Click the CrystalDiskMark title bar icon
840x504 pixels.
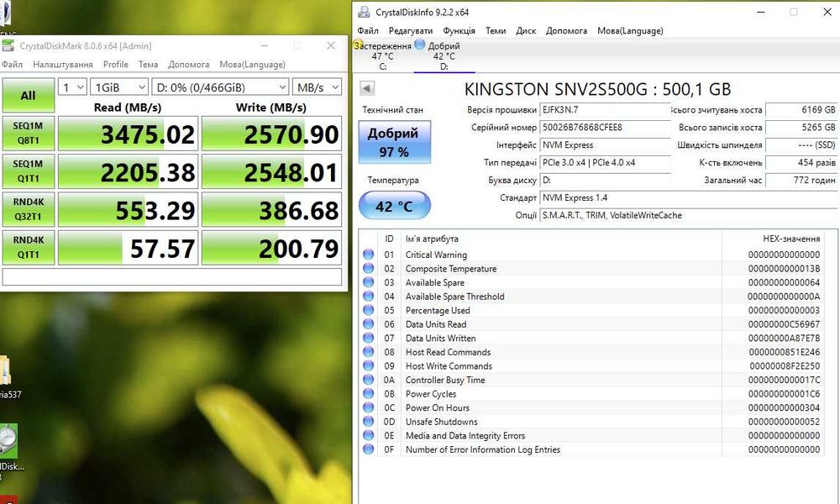pyautogui.click(x=8, y=45)
